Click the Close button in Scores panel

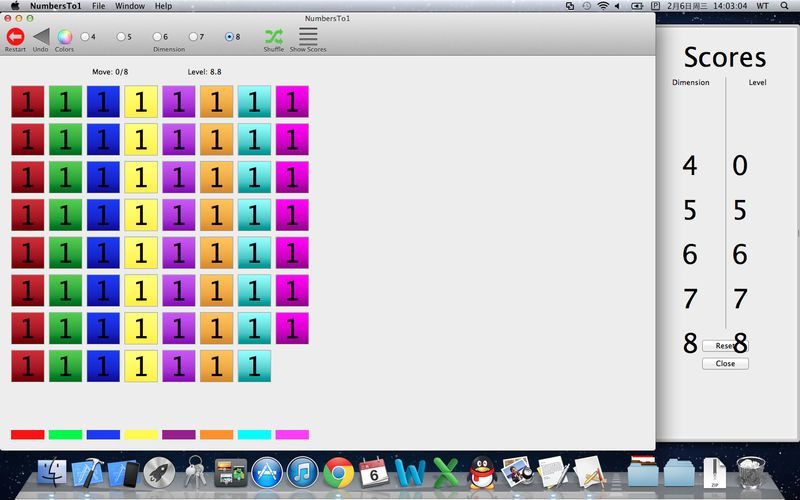coord(725,363)
